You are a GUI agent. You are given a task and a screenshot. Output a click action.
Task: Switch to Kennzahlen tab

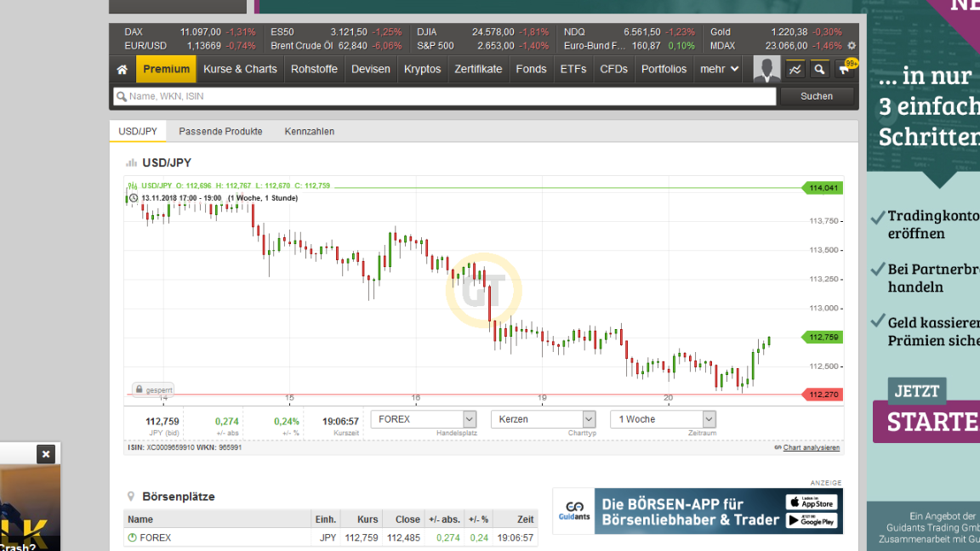(x=310, y=131)
